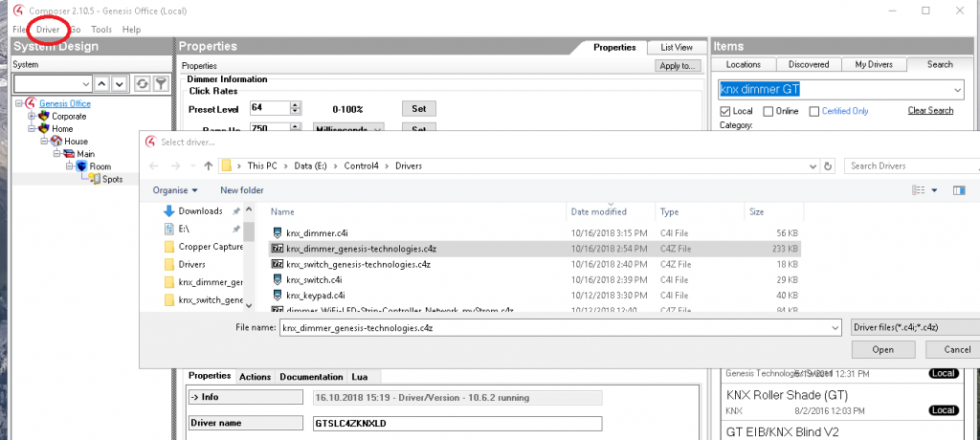This screenshot has width=980, height=440.
Task: Check the Online search checkbox
Action: coord(768,111)
